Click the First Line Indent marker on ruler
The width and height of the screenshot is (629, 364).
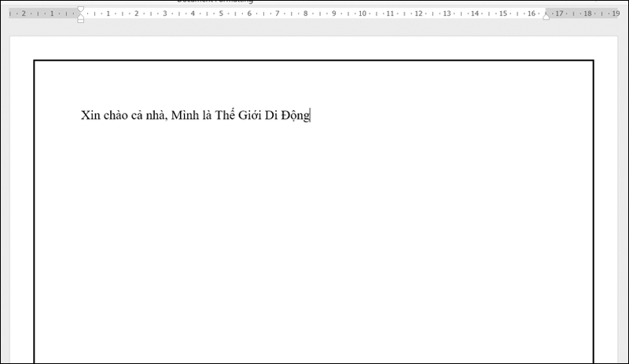(x=81, y=9)
